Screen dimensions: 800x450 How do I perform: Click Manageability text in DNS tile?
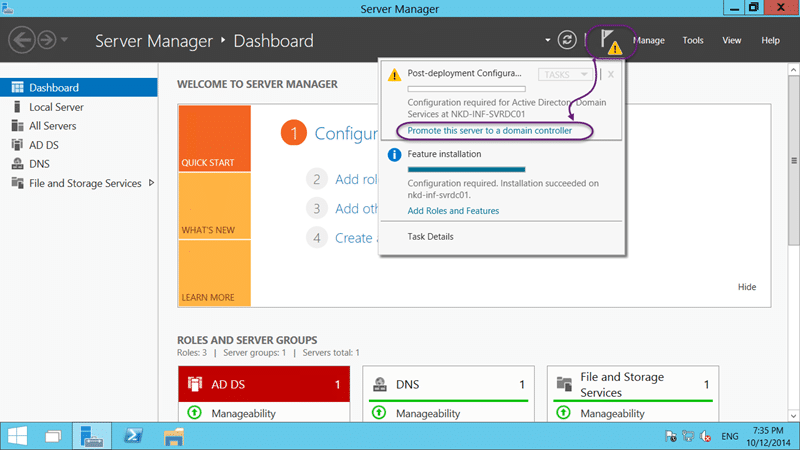[428, 413]
